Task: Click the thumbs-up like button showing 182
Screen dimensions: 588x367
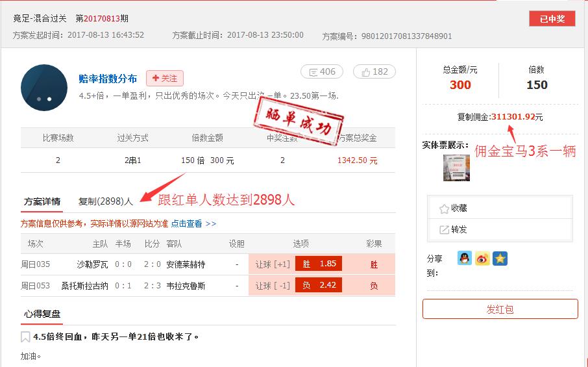Action: coord(374,71)
